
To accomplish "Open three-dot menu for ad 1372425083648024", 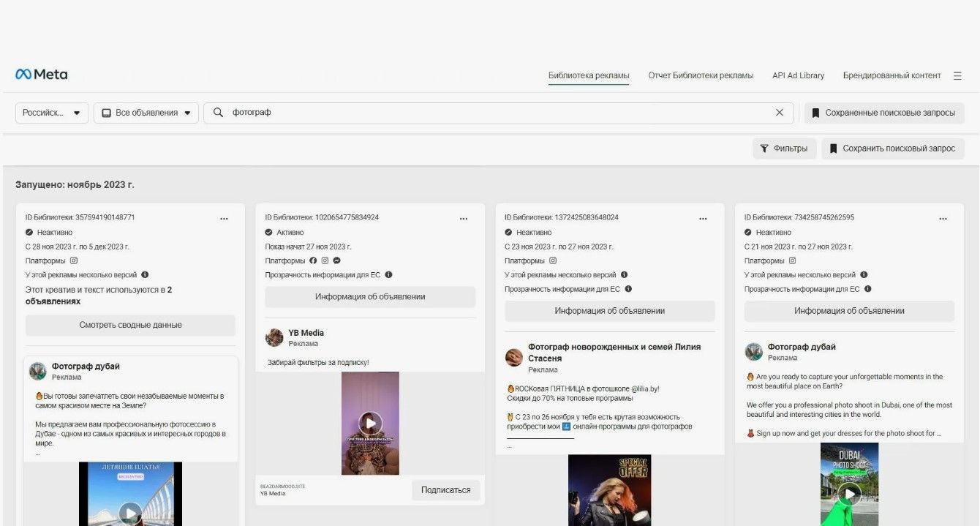I will (x=703, y=218).
